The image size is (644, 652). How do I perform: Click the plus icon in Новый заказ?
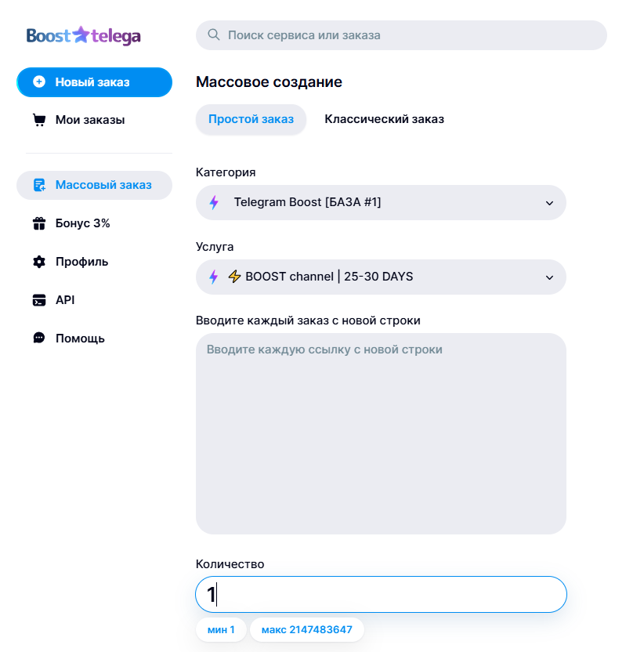[x=39, y=82]
